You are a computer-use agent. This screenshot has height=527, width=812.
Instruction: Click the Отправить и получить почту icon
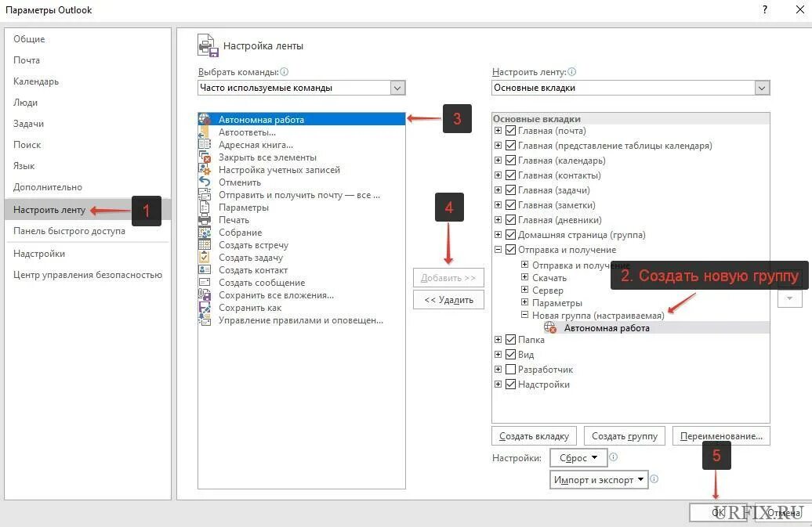pos(204,195)
